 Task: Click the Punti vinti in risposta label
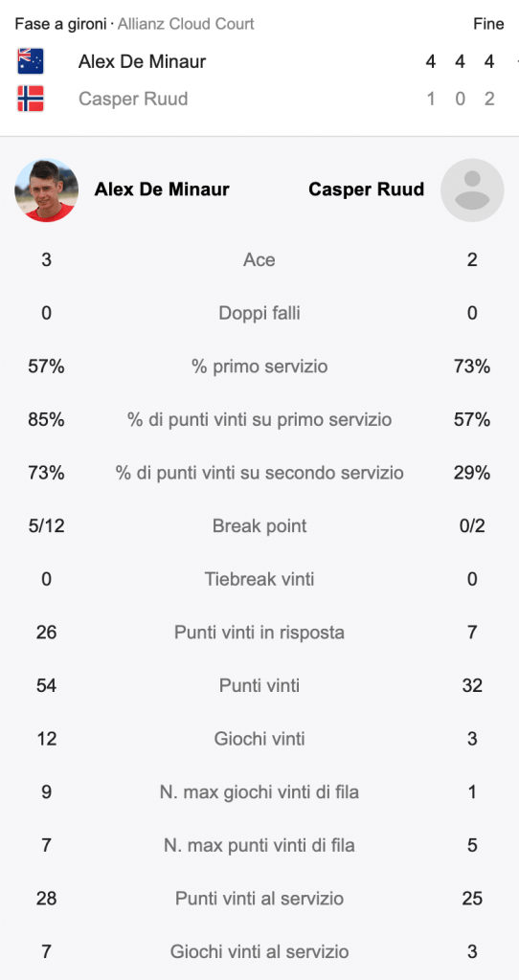coord(259,633)
